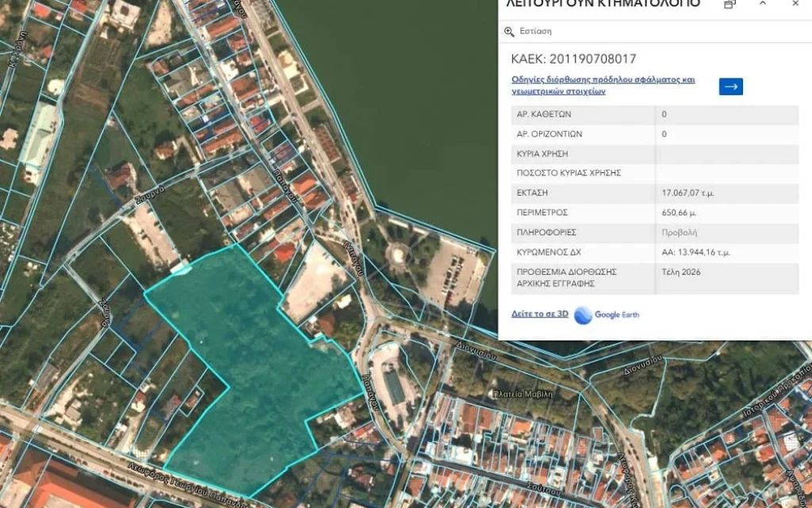Select the KAEK 201190708017 heading

(573, 59)
